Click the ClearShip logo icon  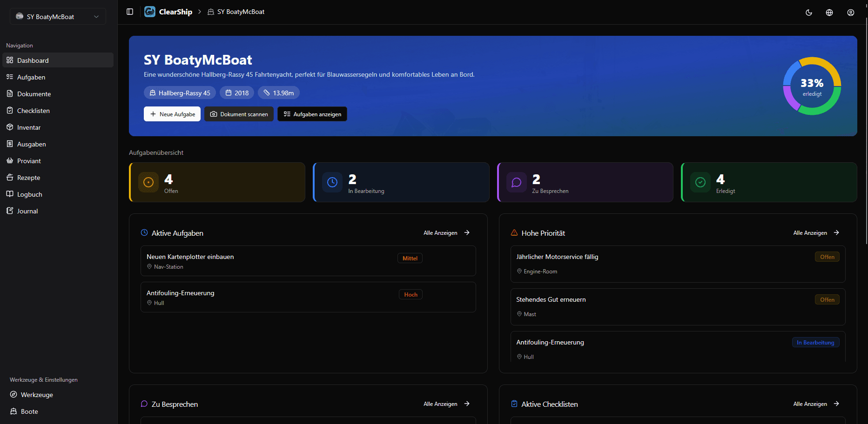click(150, 12)
